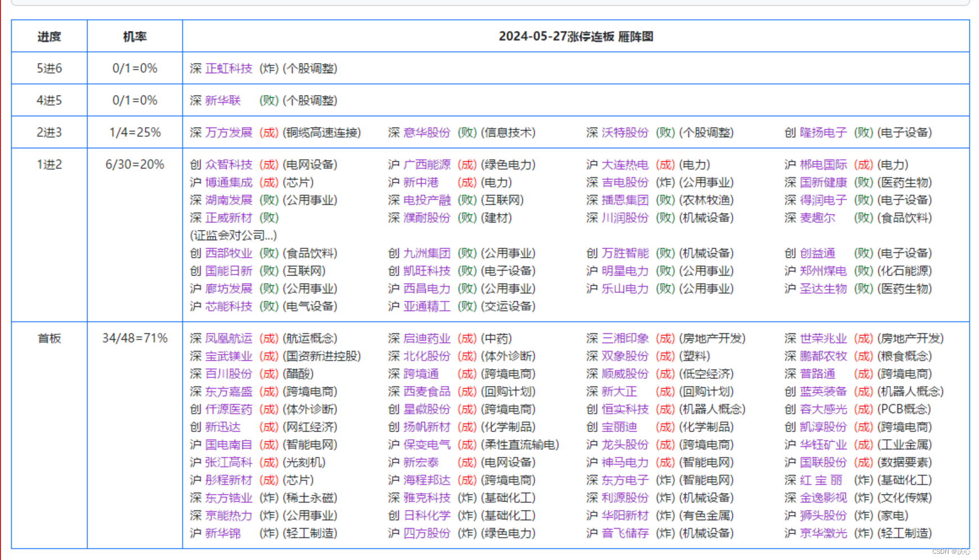Open the 国能日新 stock link
This screenshot has width=979, height=560.
point(228,271)
